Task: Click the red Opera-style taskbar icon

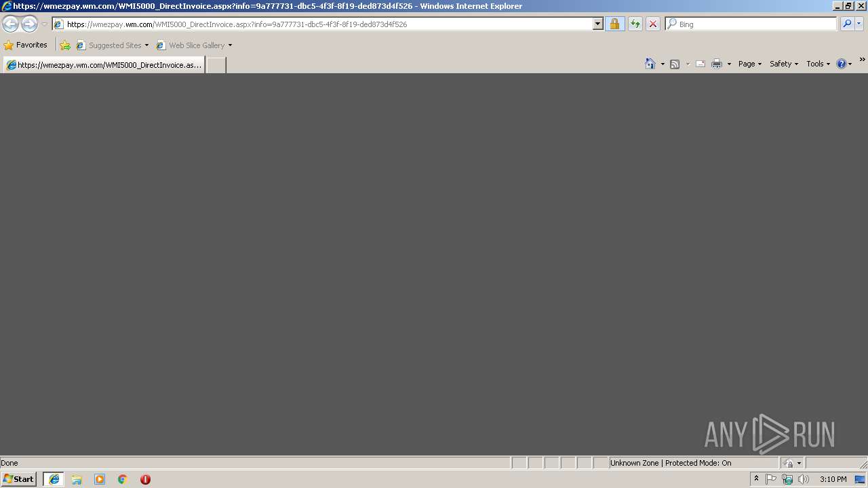Action: click(x=145, y=479)
